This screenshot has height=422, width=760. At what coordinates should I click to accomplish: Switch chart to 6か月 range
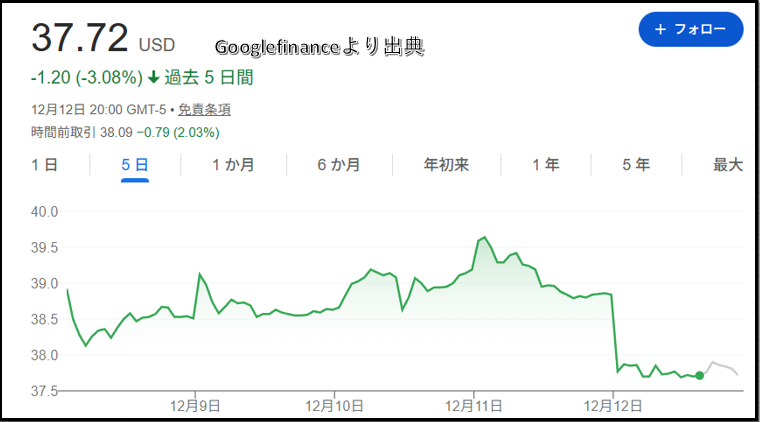tap(339, 165)
